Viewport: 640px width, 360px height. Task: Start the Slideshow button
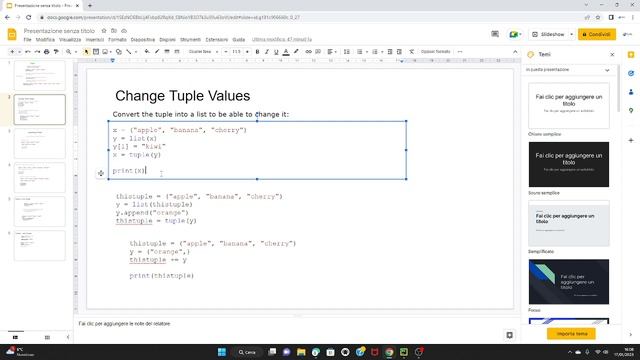click(549, 34)
